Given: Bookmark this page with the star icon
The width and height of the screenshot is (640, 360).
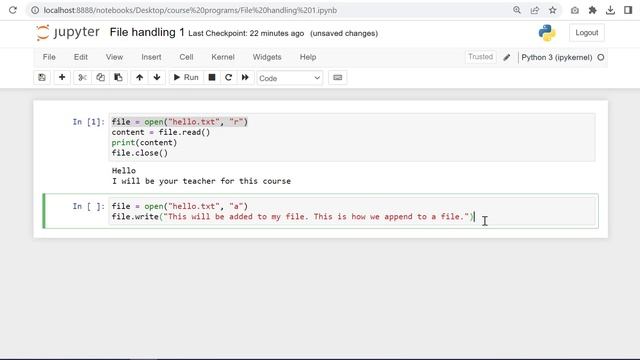Looking at the screenshot, I should point(553,10).
